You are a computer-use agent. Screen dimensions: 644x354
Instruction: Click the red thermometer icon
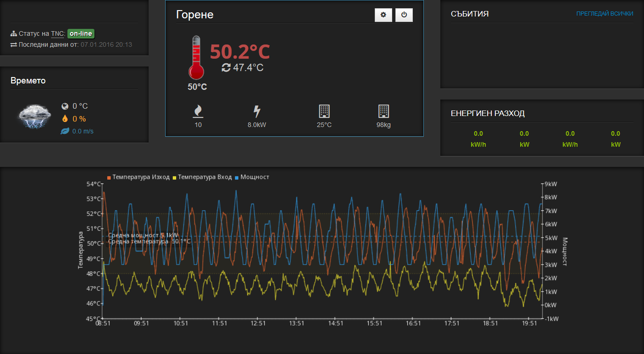pos(196,58)
